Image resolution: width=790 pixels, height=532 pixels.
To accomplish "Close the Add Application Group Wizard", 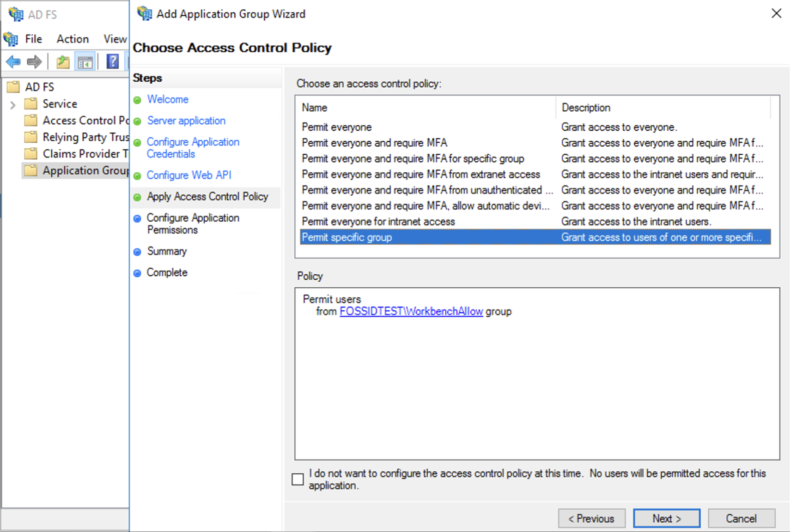I will click(x=776, y=13).
